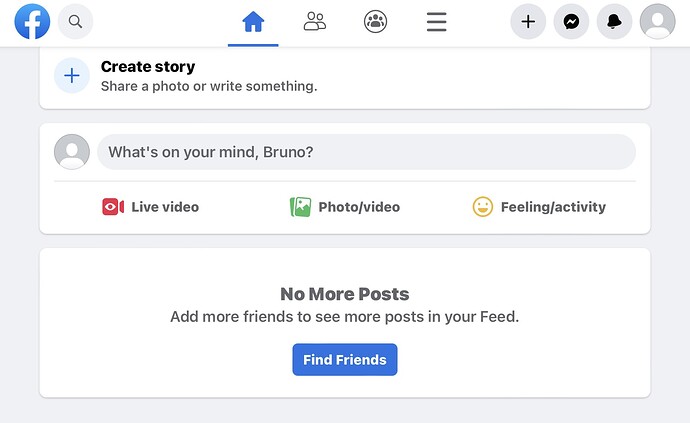Click the Facebook logo icon
The height and width of the screenshot is (423, 690).
[x=32, y=21]
